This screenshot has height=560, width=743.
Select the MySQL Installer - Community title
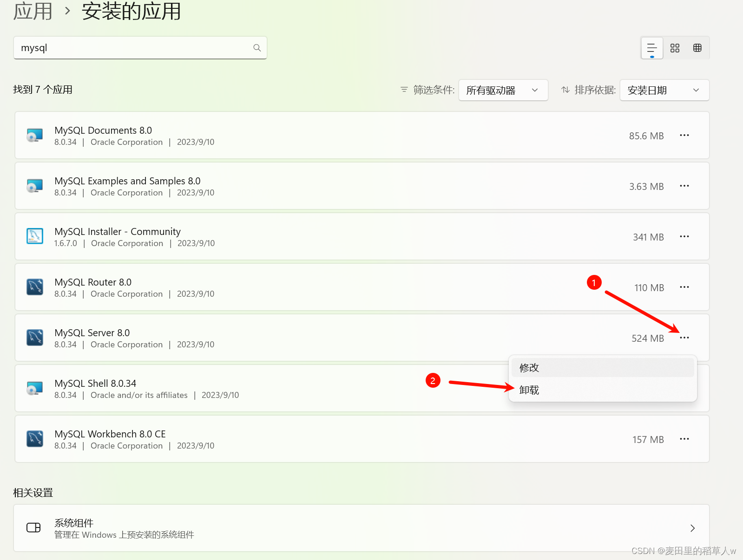[118, 232]
